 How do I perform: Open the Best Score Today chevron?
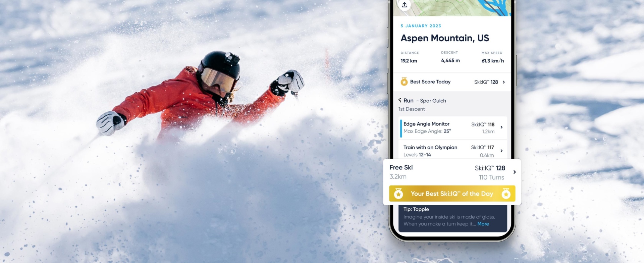click(x=504, y=82)
